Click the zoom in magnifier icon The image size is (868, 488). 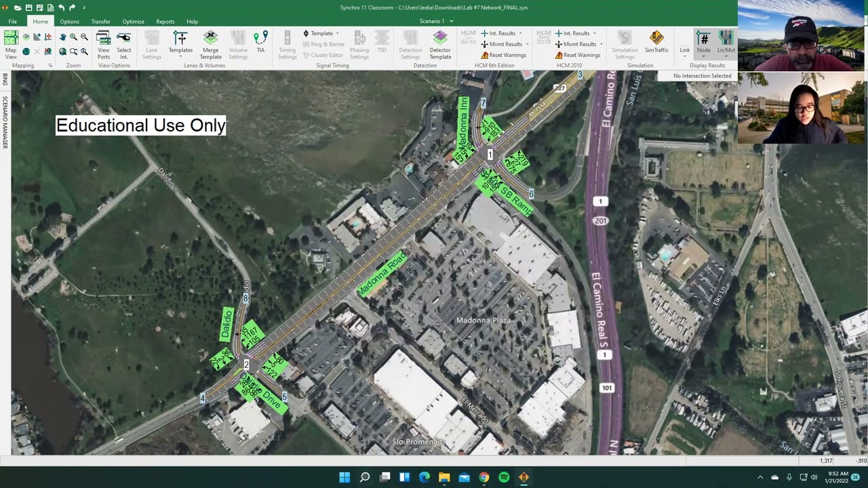(73, 37)
